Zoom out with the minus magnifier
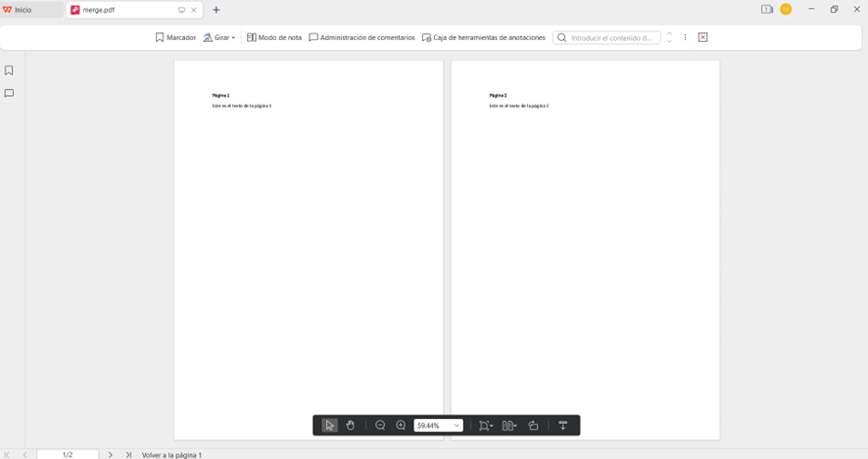This screenshot has width=868, height=459. pos(380,426)
